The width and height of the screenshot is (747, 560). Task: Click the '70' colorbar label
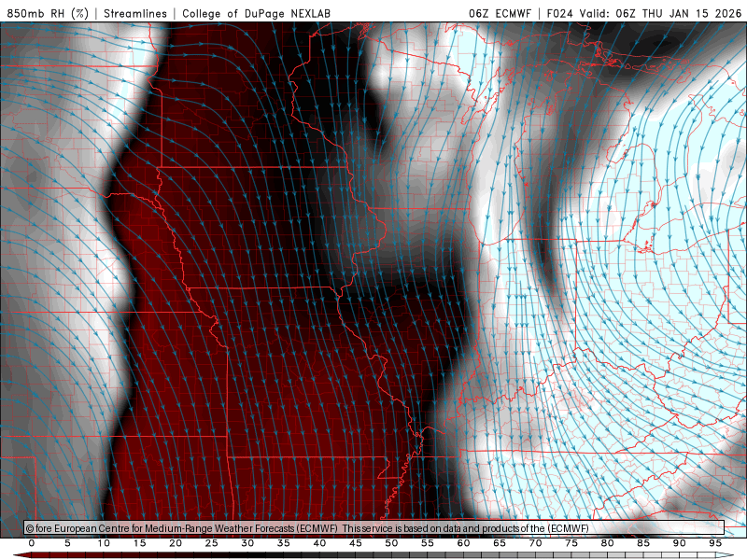click(x=535, y=543)
